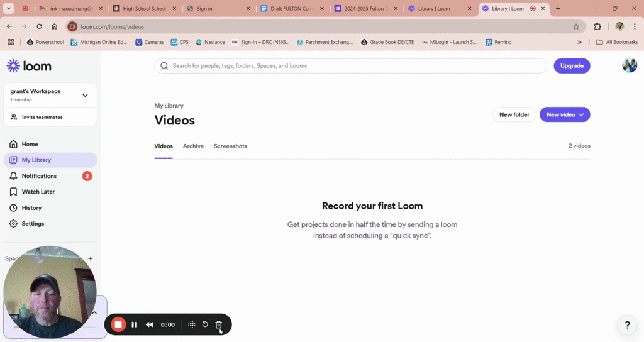Open the Naviance bookmark

point(210,42)
